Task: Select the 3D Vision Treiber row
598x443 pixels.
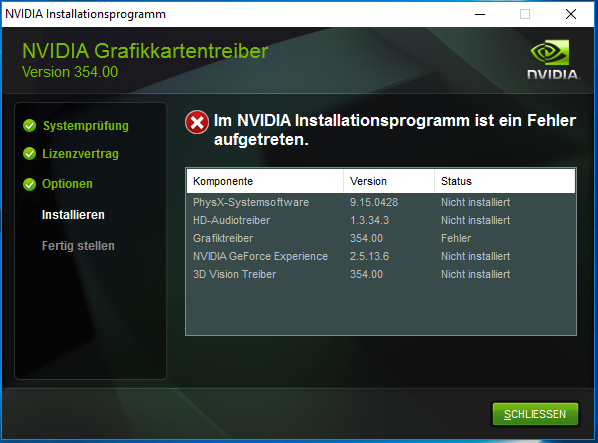Action: [x=381, y=274]
